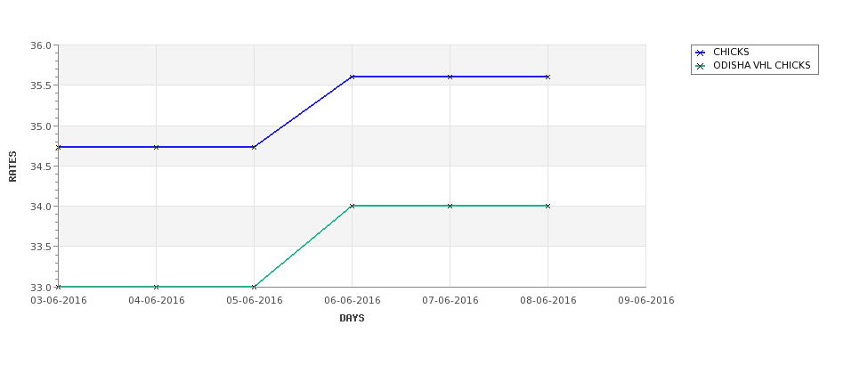This screenshot has width=868, height=382.
Task: Click CHICKS data point on 07-06-2016
Action: (x=450, y=77)
